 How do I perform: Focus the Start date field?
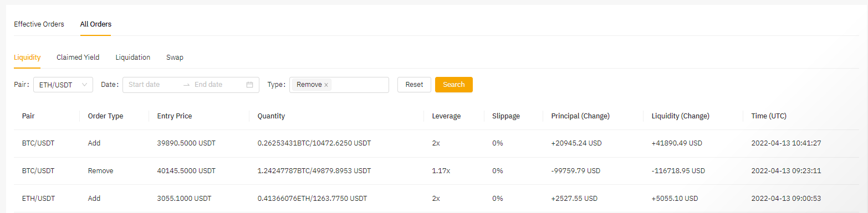pos(152,85)
